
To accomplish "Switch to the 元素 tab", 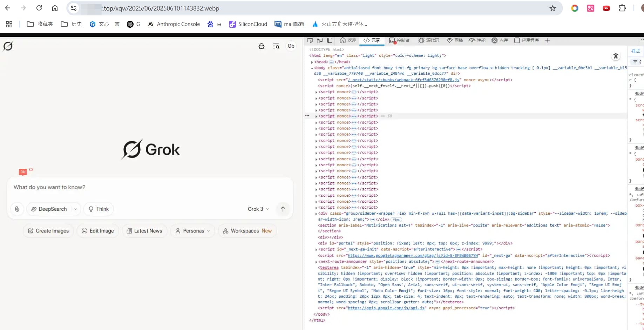I will coord(372,40).
